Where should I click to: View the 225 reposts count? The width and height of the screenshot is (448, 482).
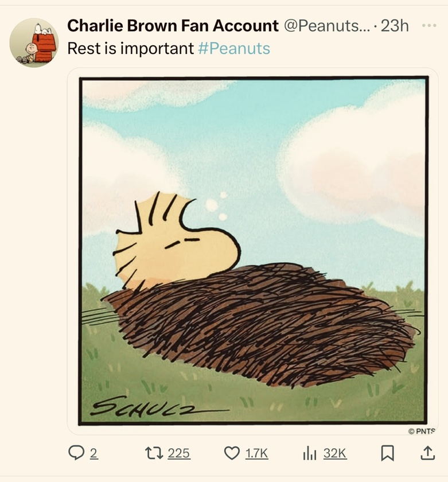click(179, 453)
